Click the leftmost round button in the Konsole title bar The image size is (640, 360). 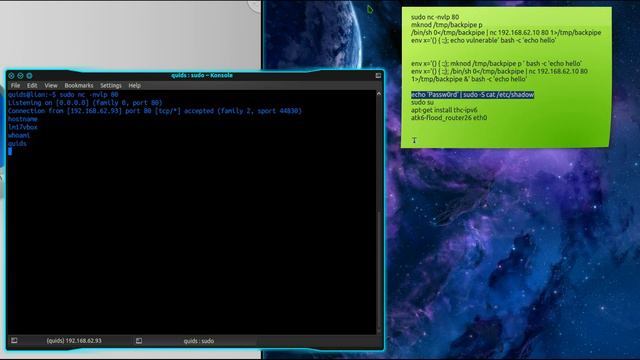[x=11, y=76]
